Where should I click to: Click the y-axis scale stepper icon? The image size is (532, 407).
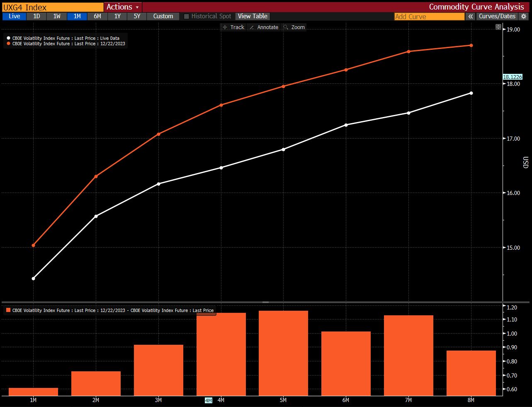pyautogui.click(x=498, y=27)
